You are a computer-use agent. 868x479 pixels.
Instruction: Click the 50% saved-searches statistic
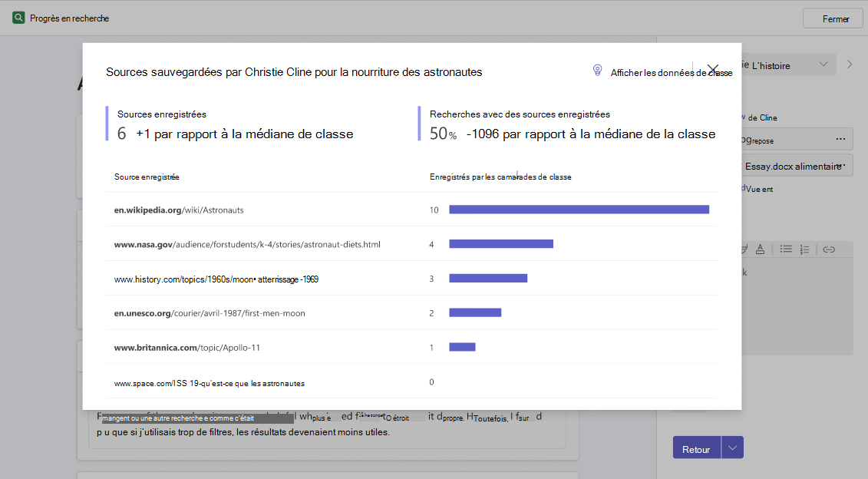[x=443, y=134]
